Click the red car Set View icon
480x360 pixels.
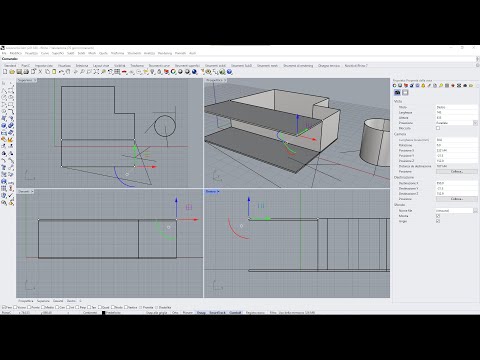[x=124, y=72]
